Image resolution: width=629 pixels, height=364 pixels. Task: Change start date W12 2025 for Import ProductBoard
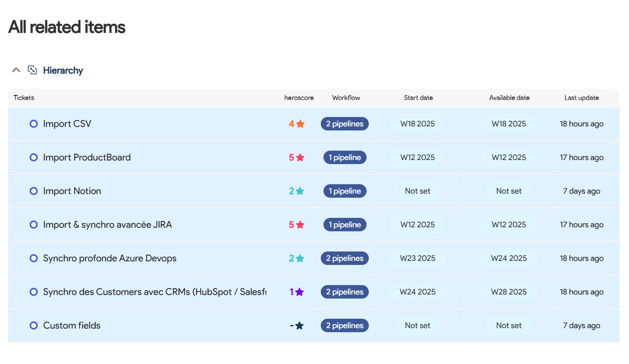pyautogui.click(x=418, y=157)
